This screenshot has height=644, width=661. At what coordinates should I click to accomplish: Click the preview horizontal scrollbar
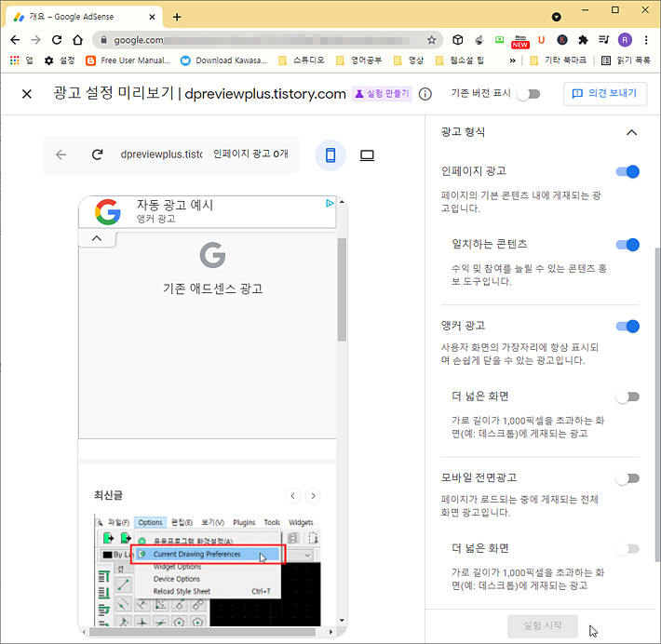point(203,631)
